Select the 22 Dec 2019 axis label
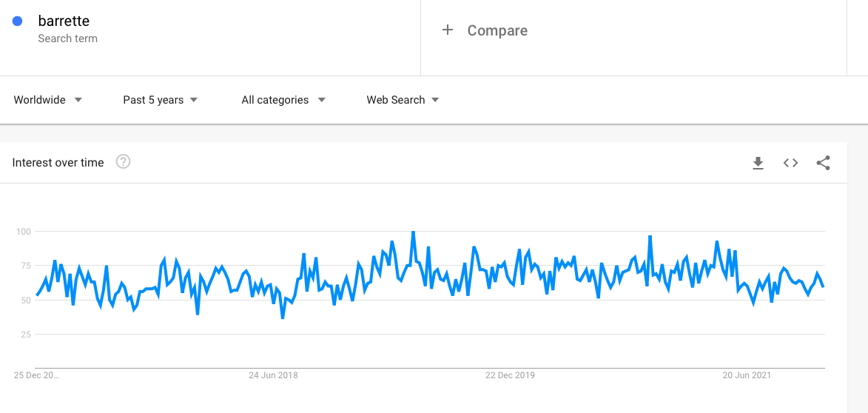Image resolution: width=868 pixels, height=413 pixels. pos(510,375)
